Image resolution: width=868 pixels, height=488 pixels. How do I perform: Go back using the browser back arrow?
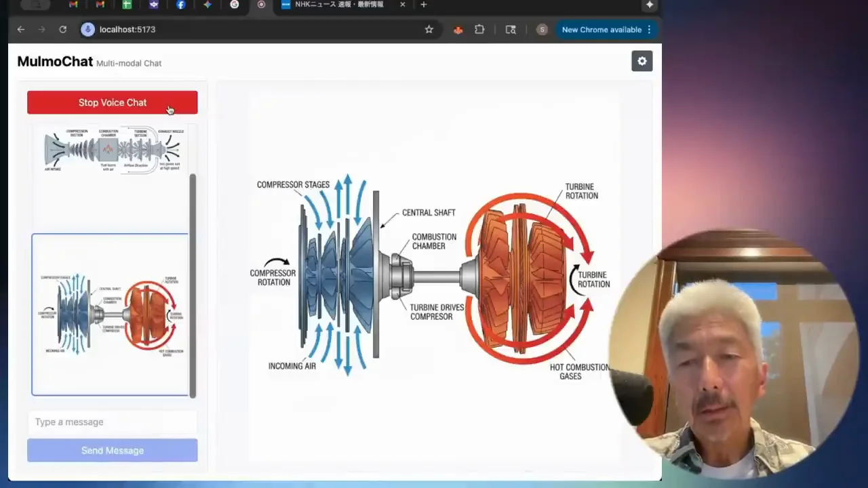click(21, 29)
